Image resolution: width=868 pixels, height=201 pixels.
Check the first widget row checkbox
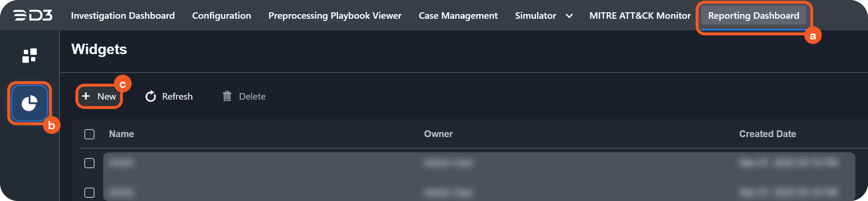[89, 163]
